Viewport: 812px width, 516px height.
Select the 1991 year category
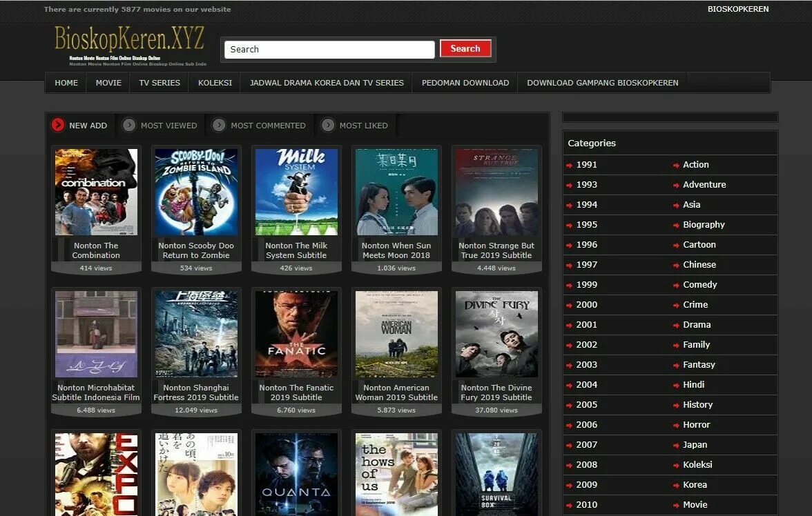click(x=587, y=165)
